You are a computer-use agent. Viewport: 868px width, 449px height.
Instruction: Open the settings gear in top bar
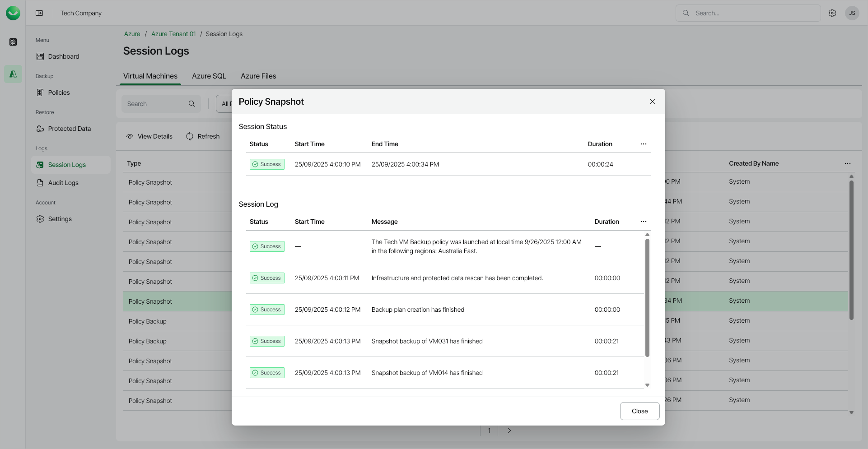click(832, 13)
